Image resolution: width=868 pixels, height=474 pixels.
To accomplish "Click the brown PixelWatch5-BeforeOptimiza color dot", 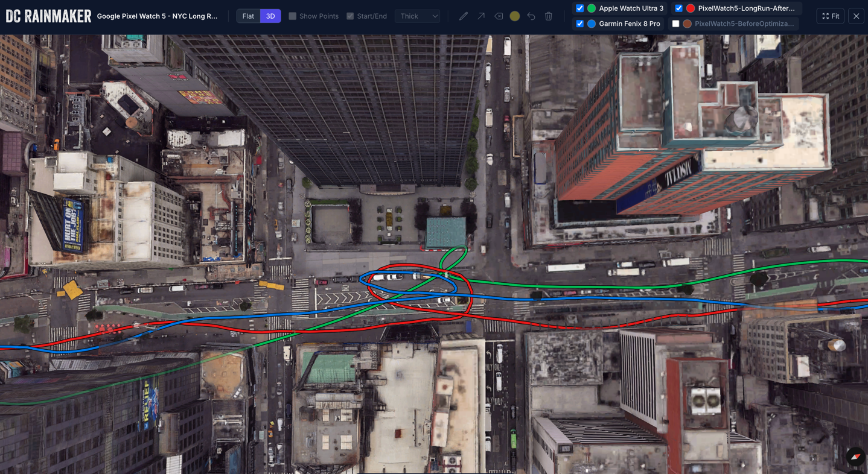I will click(687, 24).
